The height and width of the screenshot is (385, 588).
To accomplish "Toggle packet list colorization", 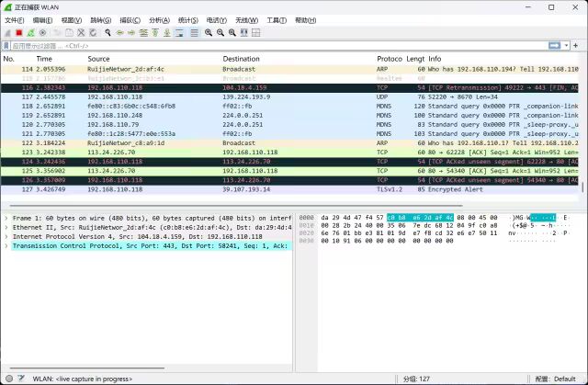I will 194,33.
